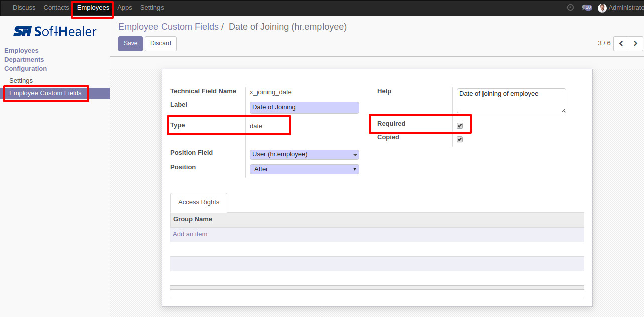Select Settings under Configuration
Screen dimensions: 644x317
pyautogui.click(x=21, y=81)
